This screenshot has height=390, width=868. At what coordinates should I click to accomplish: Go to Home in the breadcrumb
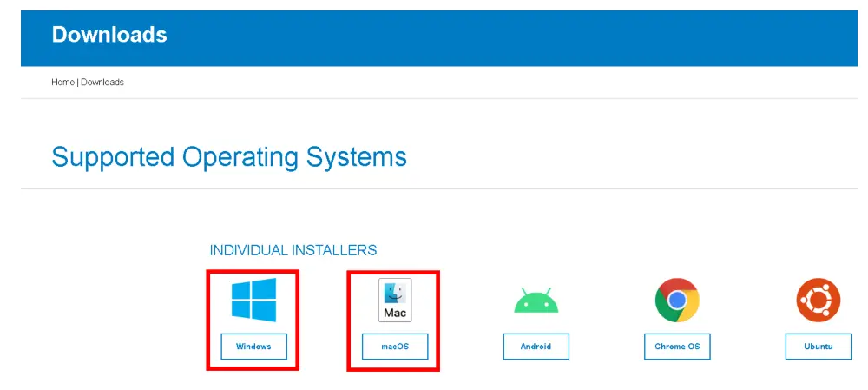pyautogui.click(x=62, y=82)
